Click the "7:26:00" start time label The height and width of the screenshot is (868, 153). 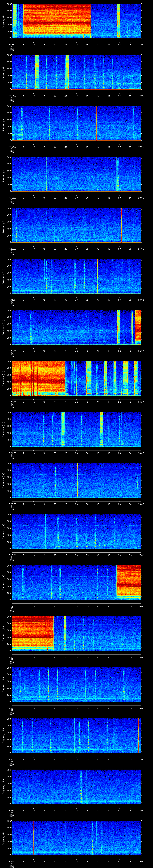tap(12, 555)
